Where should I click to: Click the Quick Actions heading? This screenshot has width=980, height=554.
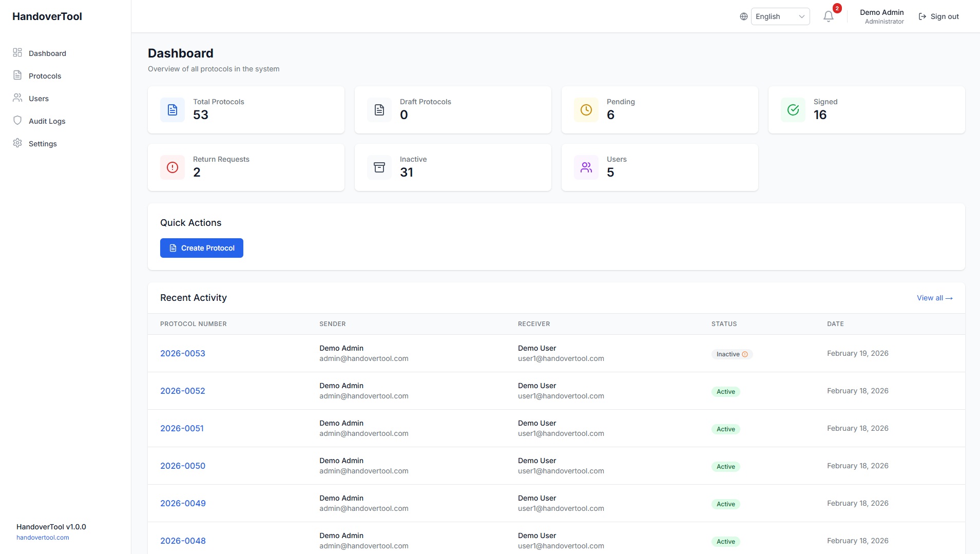coord(191,223)
